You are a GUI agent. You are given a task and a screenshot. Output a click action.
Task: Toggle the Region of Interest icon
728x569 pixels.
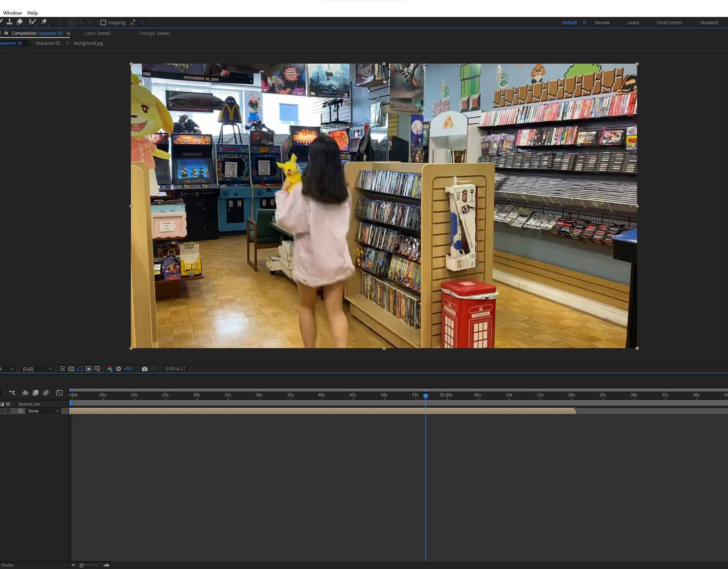pos(89,369)
